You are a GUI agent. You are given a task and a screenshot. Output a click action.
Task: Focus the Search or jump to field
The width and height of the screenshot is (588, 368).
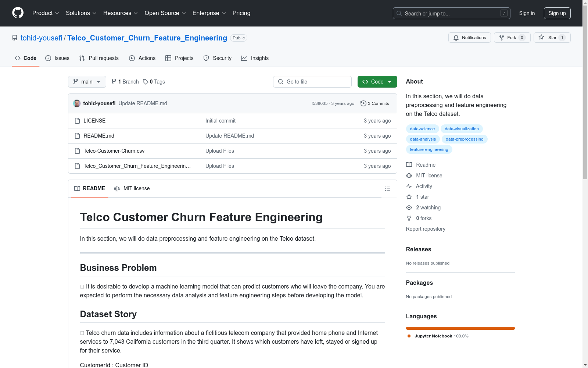pos(452,13)
